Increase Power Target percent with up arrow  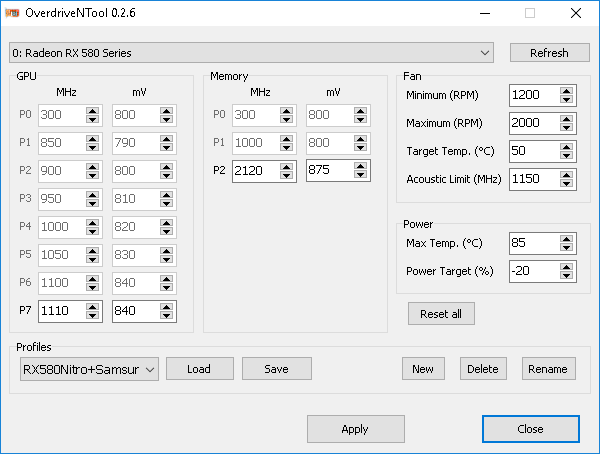coord(567,266)
